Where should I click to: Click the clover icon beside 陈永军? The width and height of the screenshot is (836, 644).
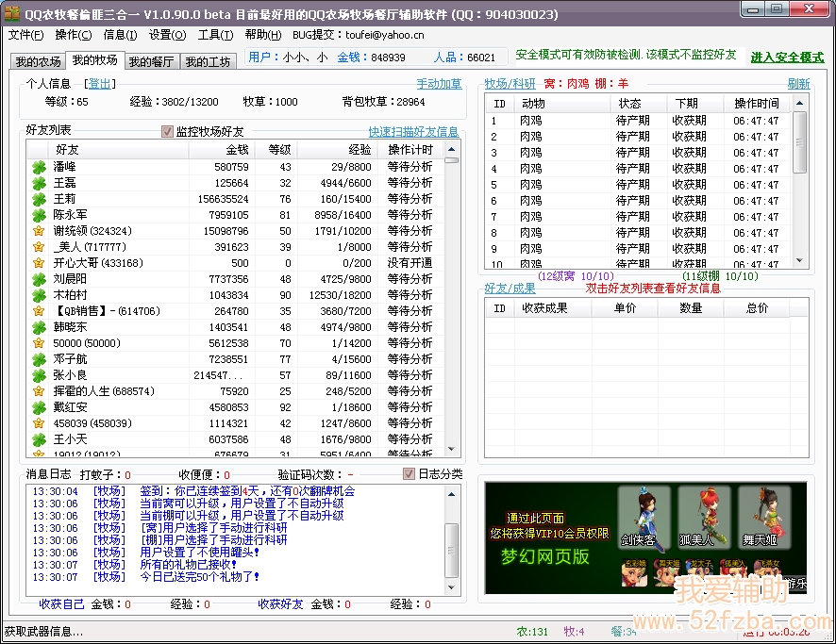39,215
